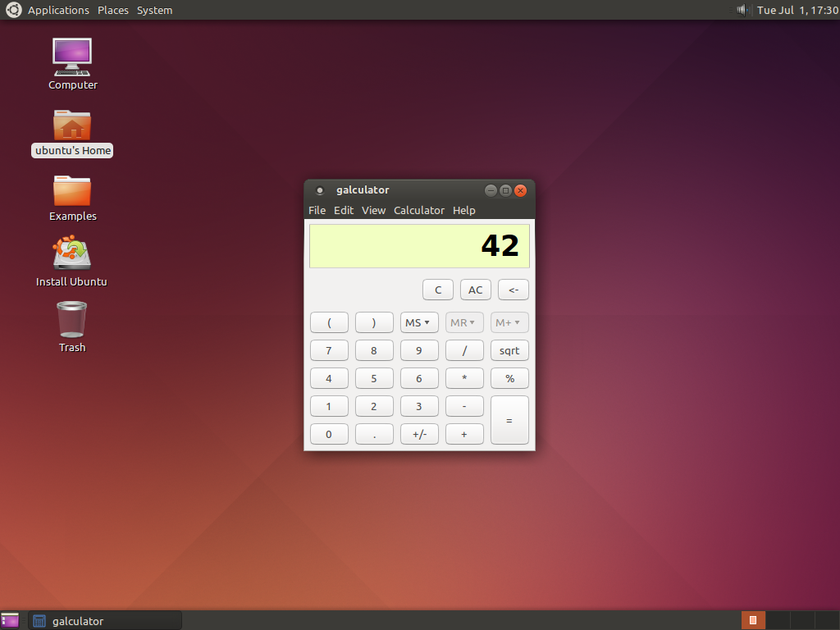The width and height of the screenshot is (840, 630).
Task: Open the Calculator menu
Action: (419, 210)
